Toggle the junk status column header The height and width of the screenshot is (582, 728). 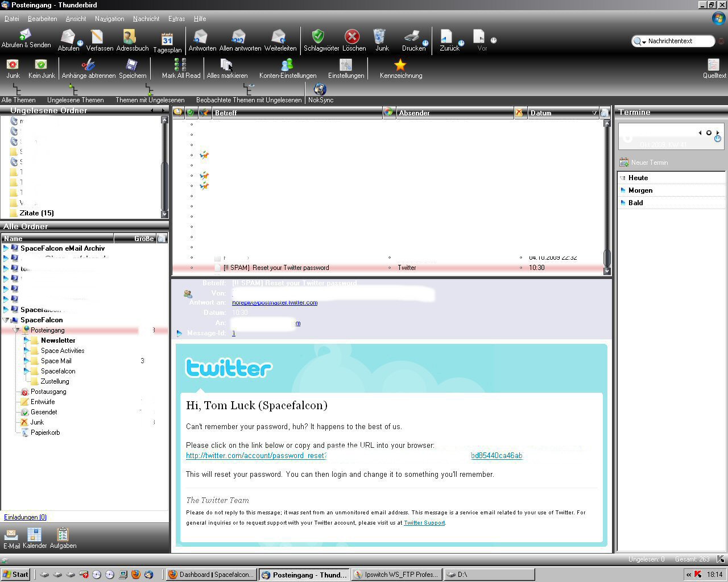pos(519,113)
